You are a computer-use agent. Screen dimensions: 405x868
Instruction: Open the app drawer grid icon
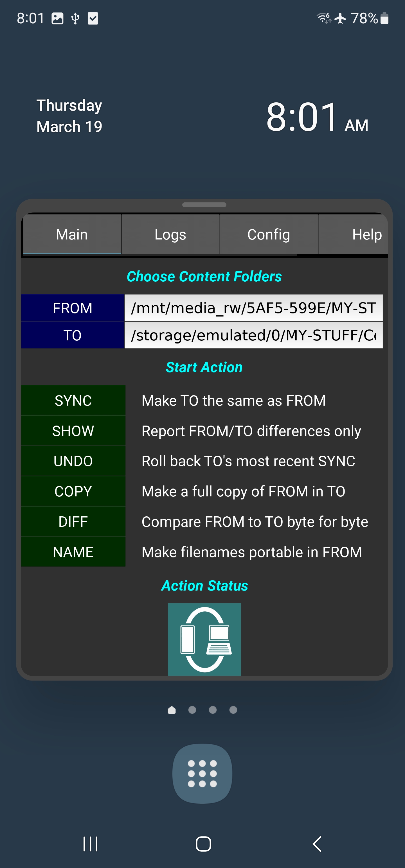pyautogui.click(x=202, y=773)
